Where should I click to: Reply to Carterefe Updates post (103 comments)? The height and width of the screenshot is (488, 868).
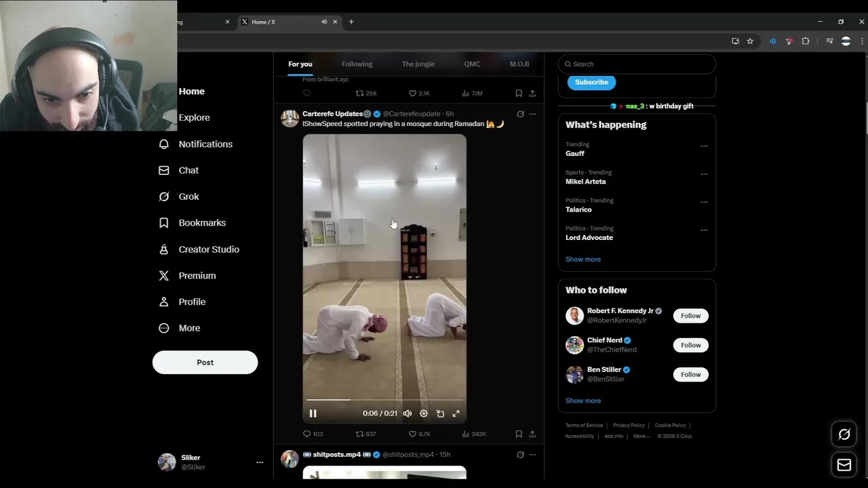pos(313,434)
